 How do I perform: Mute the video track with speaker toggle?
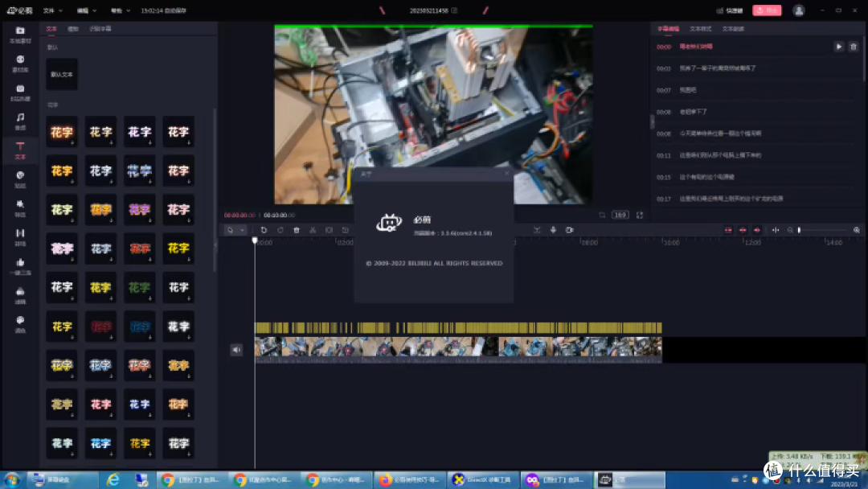[236, 349]
